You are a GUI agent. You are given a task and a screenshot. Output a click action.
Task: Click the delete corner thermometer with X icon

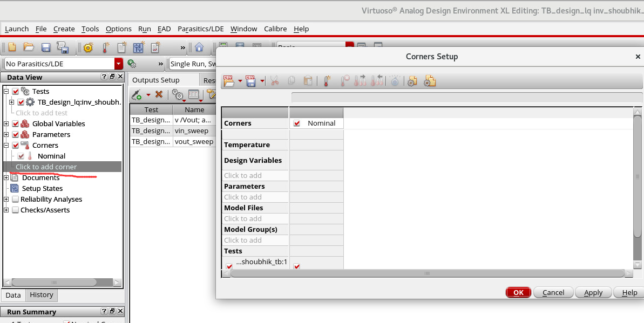(344, 81)
